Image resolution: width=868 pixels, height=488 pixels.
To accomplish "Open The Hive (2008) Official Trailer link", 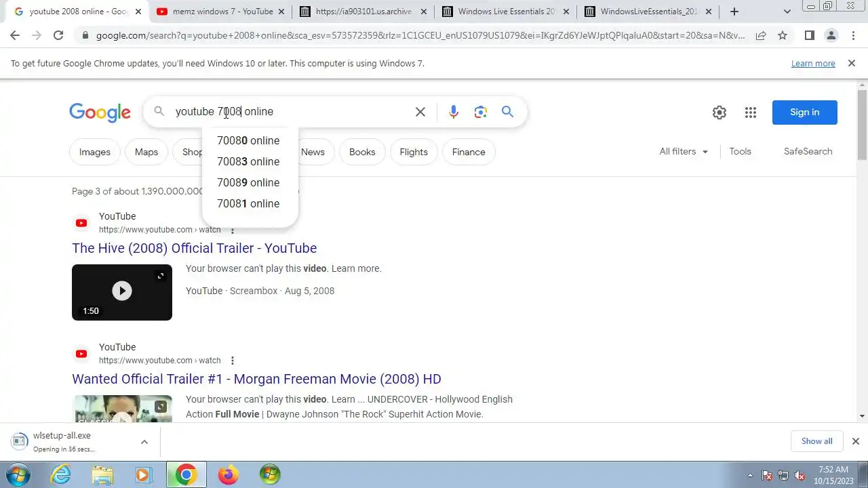I will coord(195,248).
